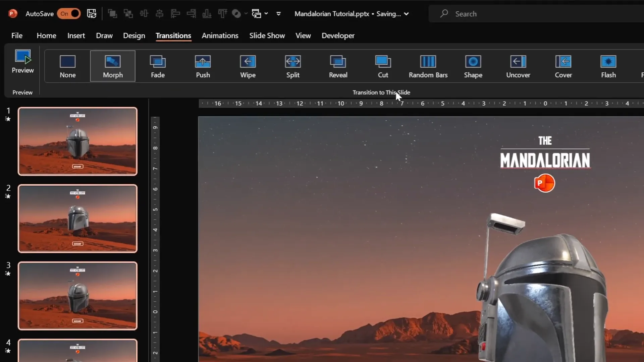Click the Align Right icon in quick access

point(191,14)
